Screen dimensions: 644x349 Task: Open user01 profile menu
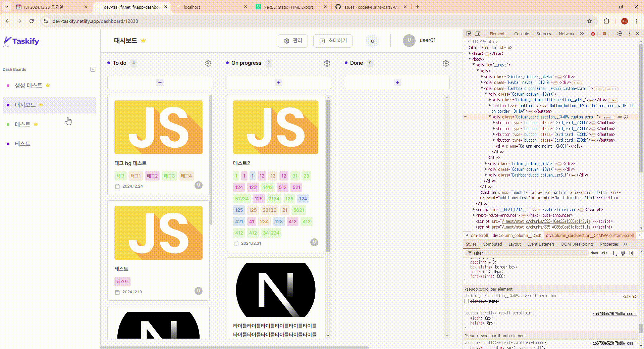[x=419, y=41]
